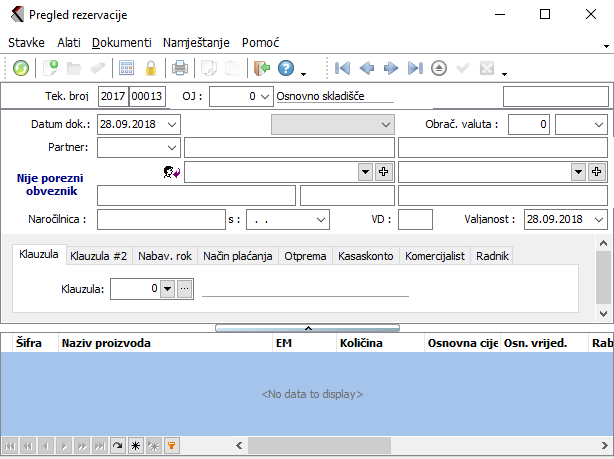Click the Naročilnica input field
This screenshot has width=614, height=459.
[161, 219]
